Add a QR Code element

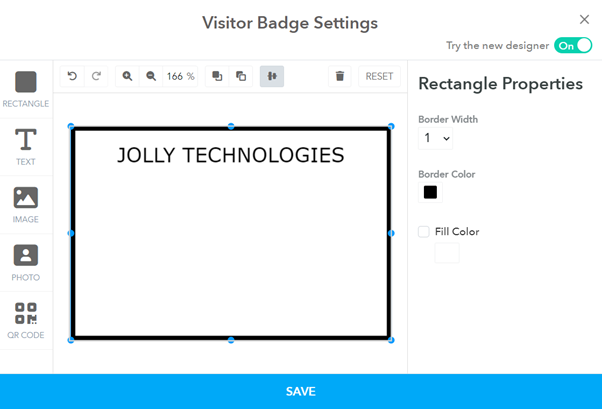coord(26,320)
